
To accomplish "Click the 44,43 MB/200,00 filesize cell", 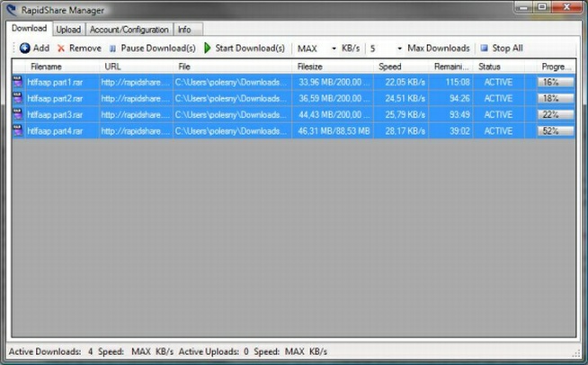I will point(333,114).
